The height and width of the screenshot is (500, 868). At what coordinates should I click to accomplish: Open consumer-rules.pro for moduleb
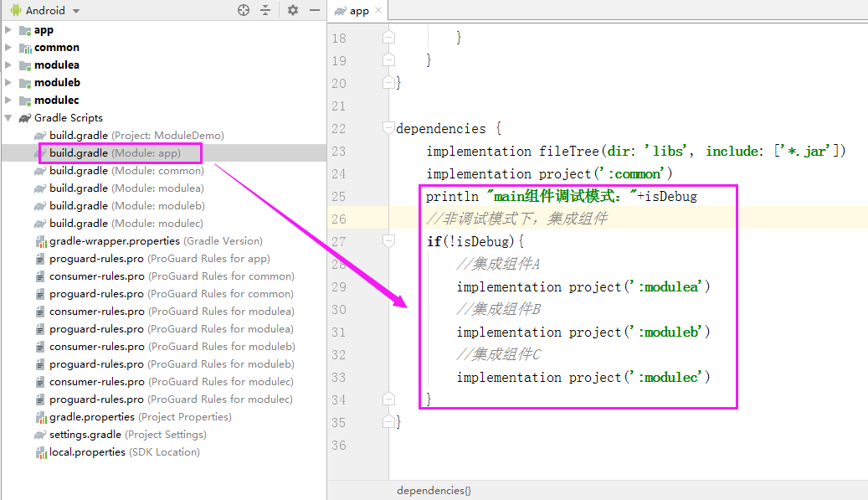click(172, 347)
